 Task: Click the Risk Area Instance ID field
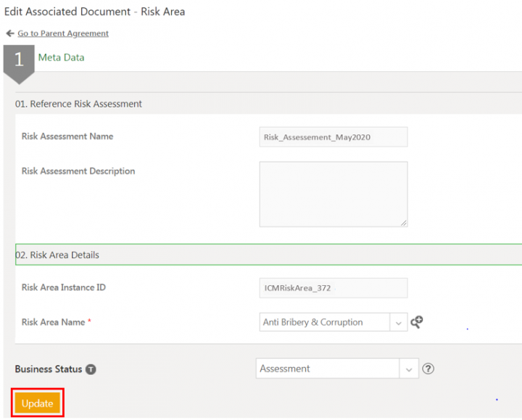point(333,288)
